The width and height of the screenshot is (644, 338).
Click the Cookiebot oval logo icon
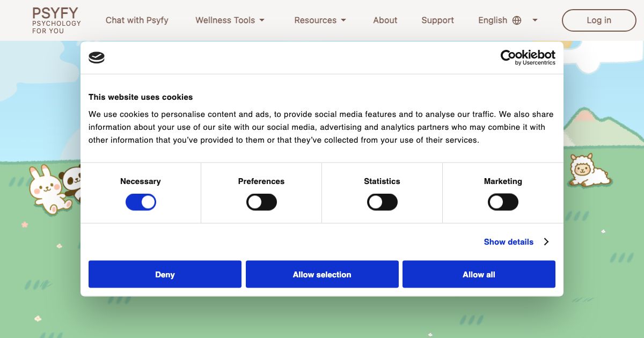(97, 58)
